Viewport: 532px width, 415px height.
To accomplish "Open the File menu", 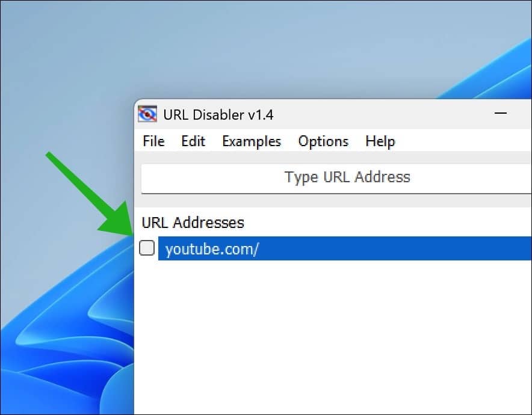I will click(153, 141).
